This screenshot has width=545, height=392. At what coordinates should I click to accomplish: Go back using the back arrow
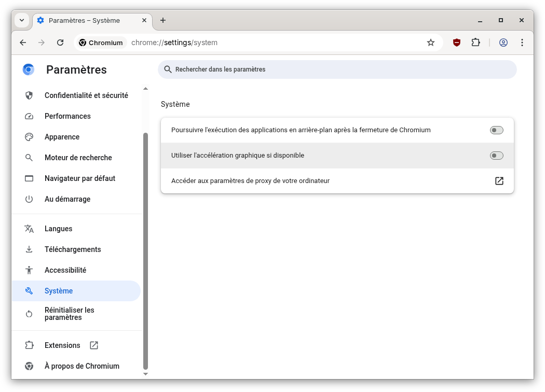click(x=23, y=43)
